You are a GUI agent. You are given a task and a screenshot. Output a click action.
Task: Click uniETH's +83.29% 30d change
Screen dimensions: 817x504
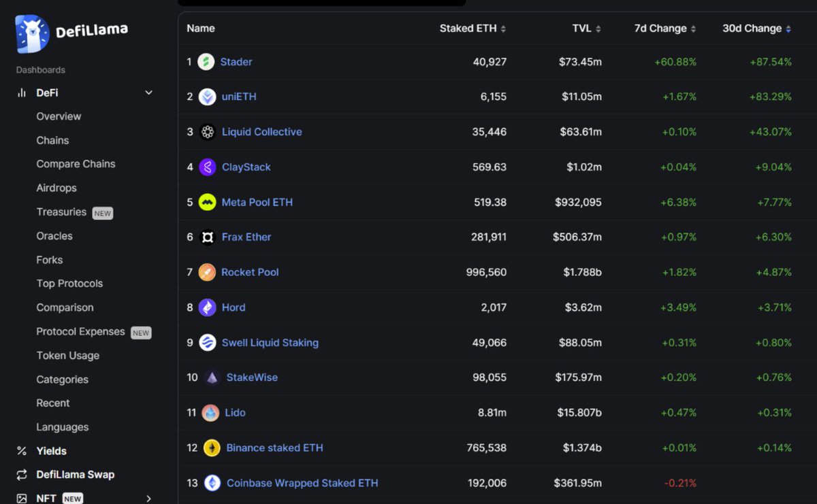click(771, 97)
